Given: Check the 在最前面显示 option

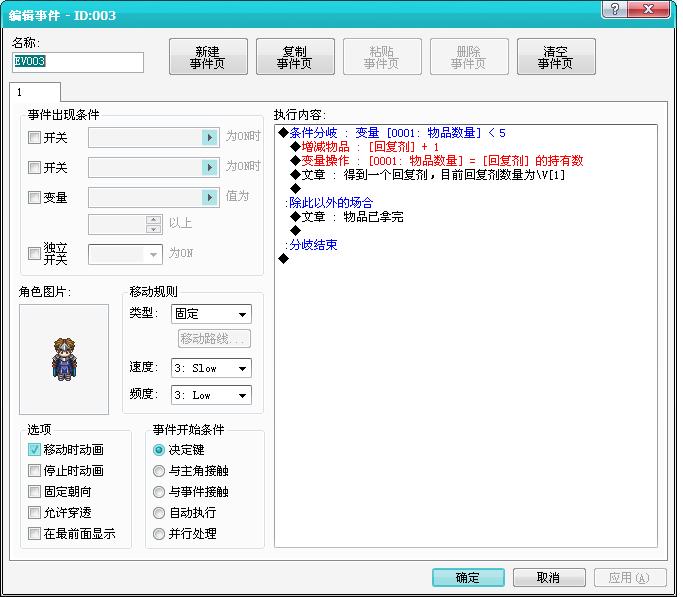Looking at the screenshot, I should coord(34,533).
